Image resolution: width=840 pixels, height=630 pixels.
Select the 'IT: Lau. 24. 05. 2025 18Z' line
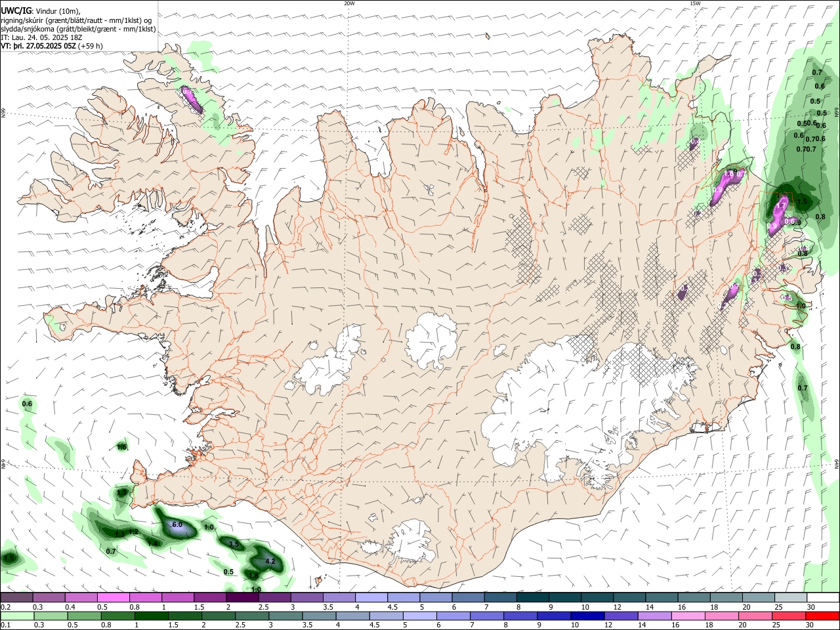41,37
